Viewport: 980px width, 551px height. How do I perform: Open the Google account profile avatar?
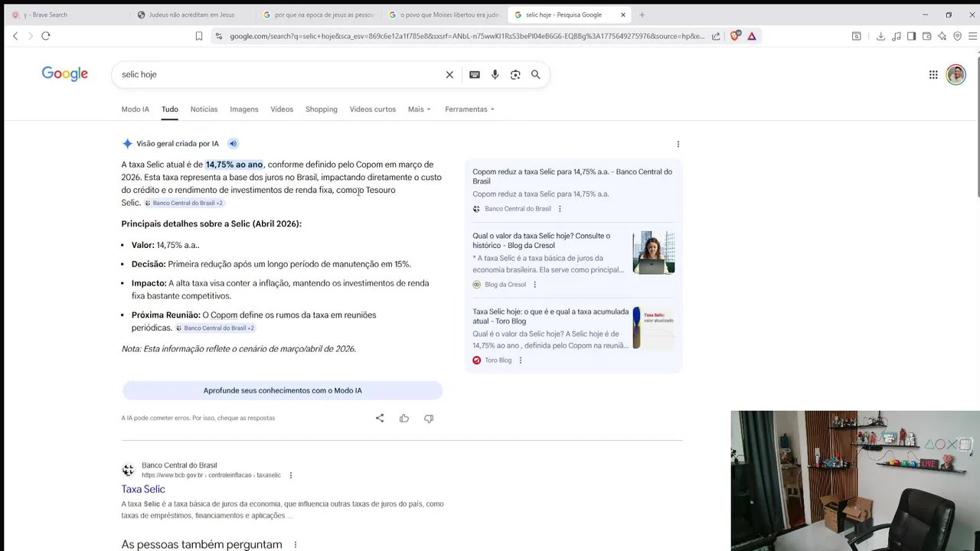coord(955,74)
